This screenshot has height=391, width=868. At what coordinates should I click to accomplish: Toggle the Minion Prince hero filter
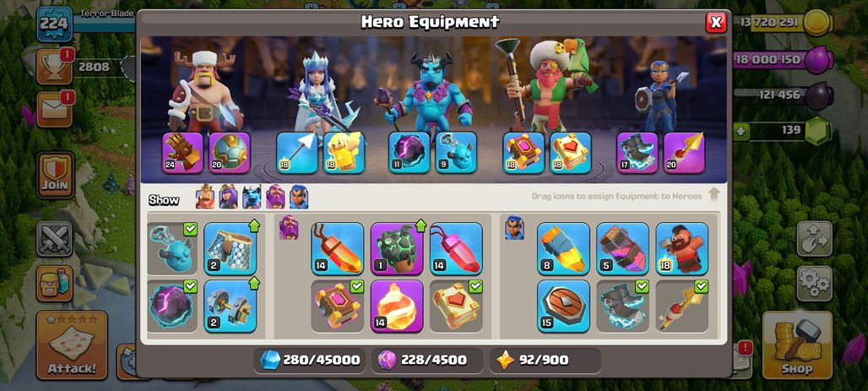pos(252,197)
